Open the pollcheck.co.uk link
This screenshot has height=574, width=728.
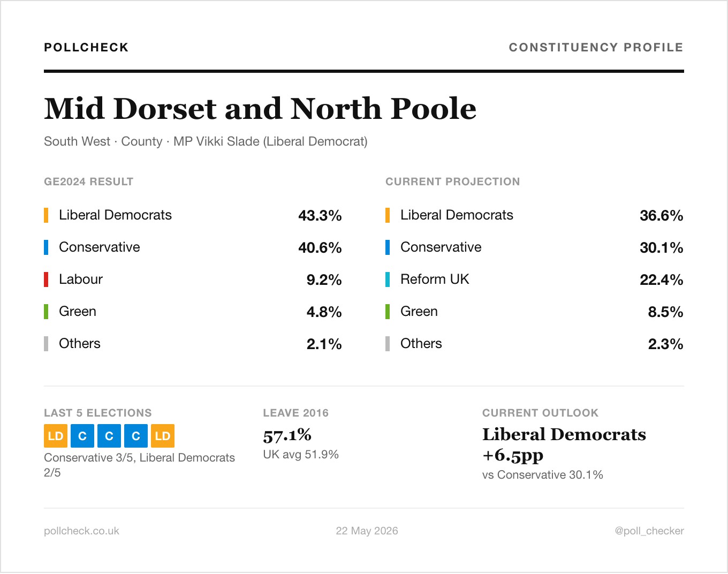81,531
